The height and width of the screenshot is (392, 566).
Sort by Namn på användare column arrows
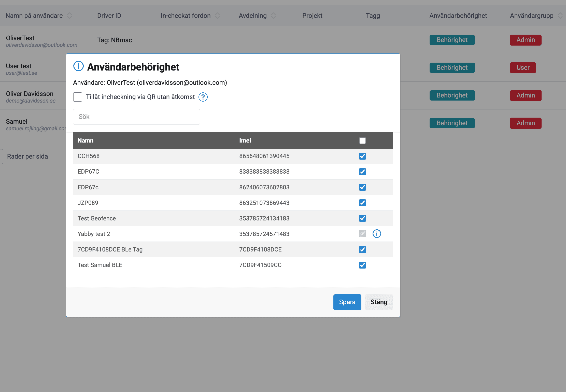pyautogui.click(x=69, y=16)
